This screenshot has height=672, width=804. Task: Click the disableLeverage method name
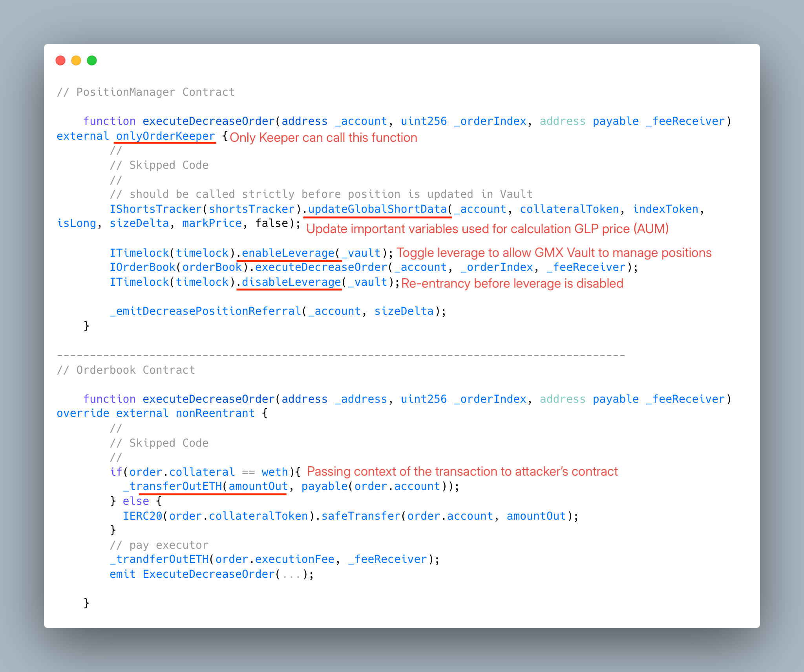[291, 282]
